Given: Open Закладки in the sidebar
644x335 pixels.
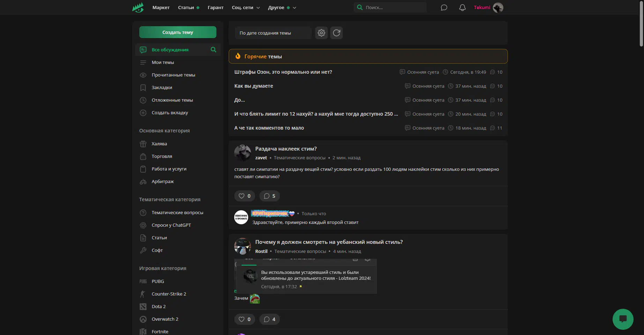Looking at the screenshot, I should 162,87.
